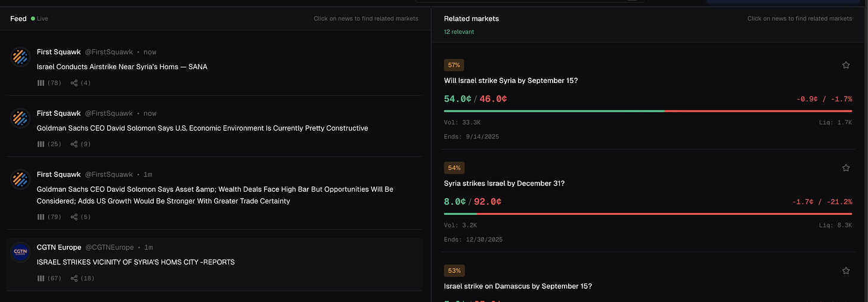Click First Squawk avatar on Israel airstrike post
The height and width of the screenshot is (302, 868).
point(20,57)
